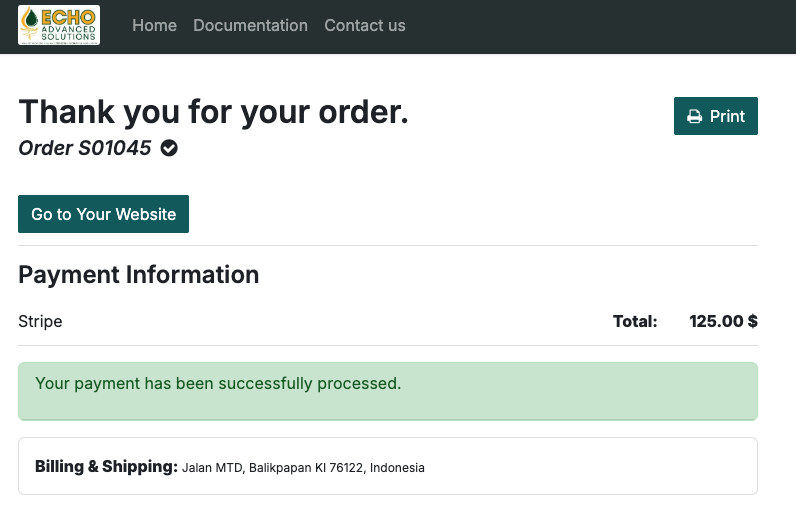Select the Order S01045 reference text
Screen dimensions: 796x523
[x=85, y=149]
